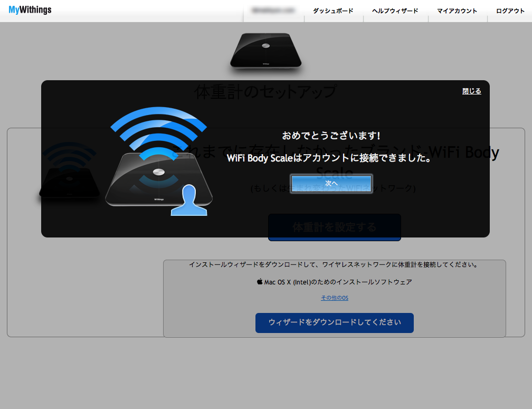Click the dimmed WiFi scale icon on left
Viewport: 532px width, 409px height.
click(70, 170)
